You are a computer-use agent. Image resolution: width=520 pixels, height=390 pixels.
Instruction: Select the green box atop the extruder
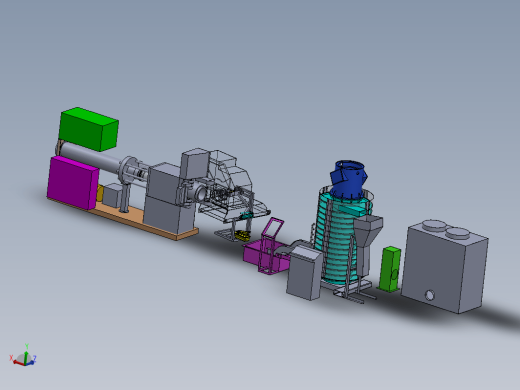pyautogui.click(x=89, y=129)
